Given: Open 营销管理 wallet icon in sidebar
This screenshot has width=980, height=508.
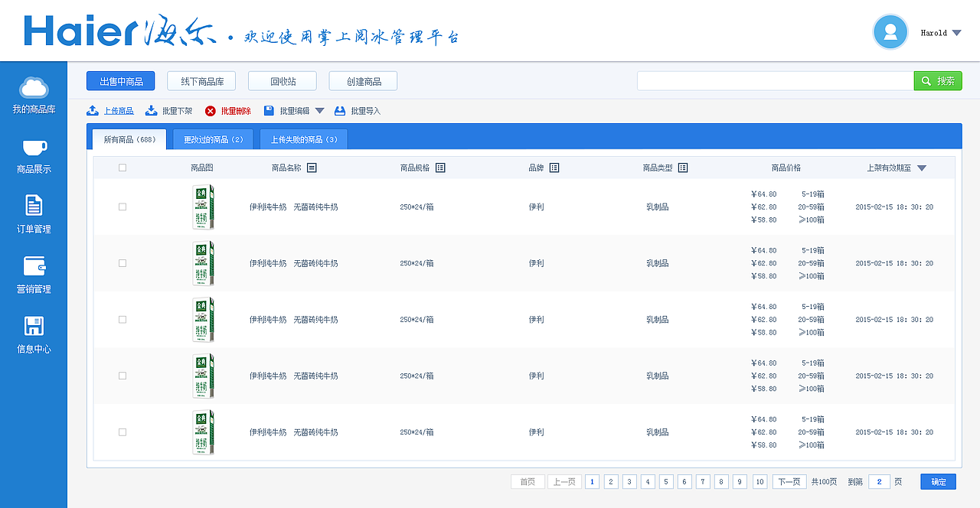Looking at the screenshot, I should [x=34, y=265].
